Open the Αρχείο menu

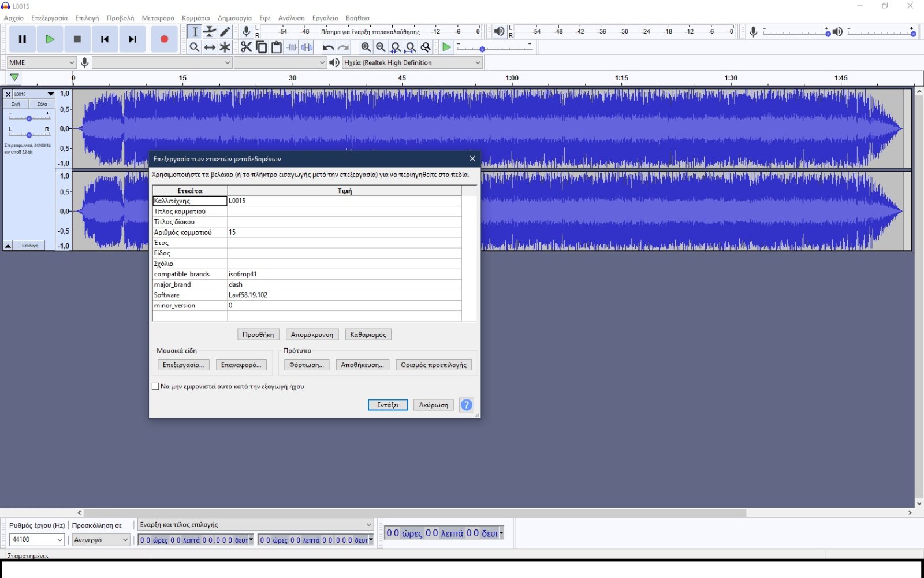(14, 18)
